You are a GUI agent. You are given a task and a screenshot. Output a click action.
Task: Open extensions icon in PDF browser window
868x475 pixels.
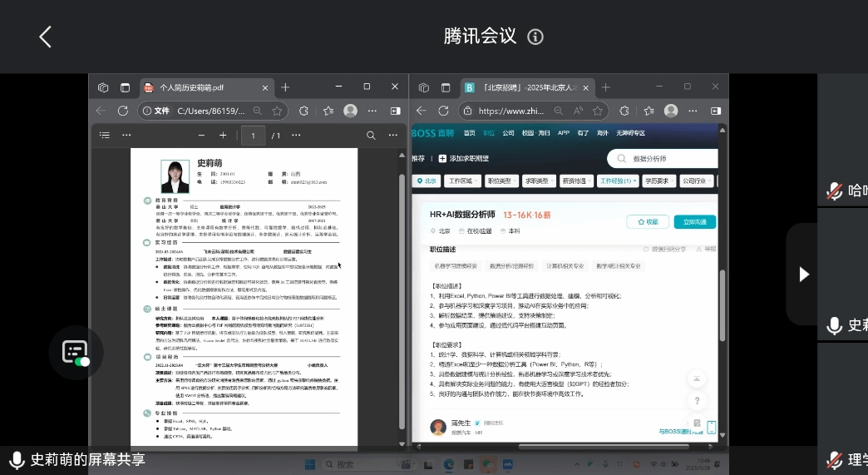[x=303, y=111]
